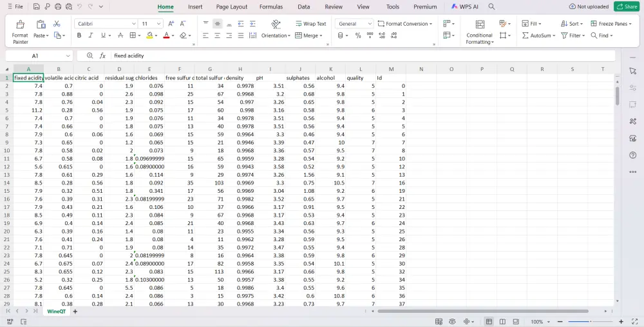Click the selection arrow tool in right sidebar

click(632, 71)
